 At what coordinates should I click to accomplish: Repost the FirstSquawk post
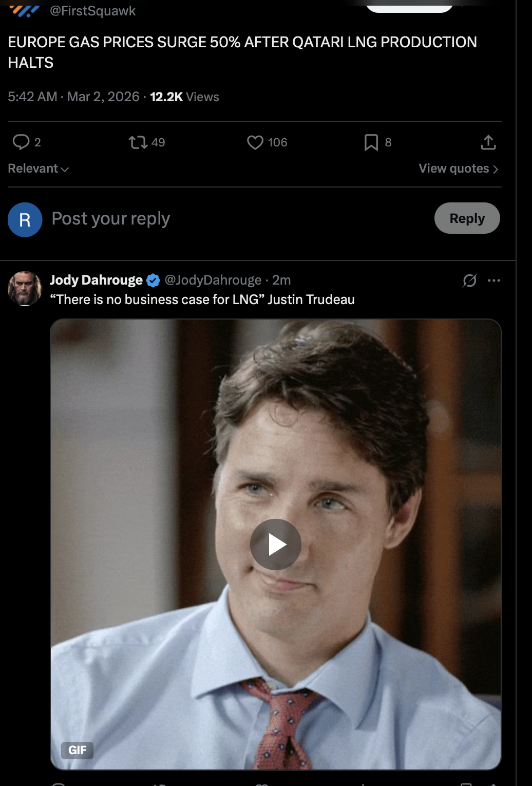pyautogui.click(x=138, y=142)
